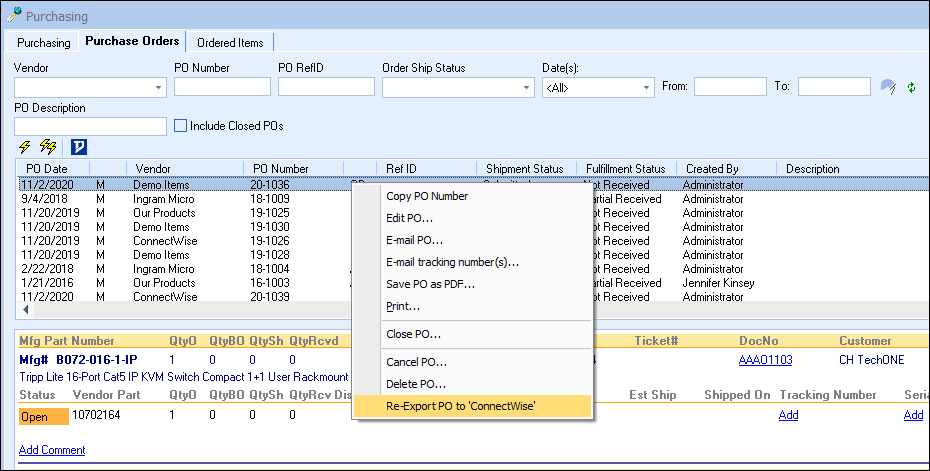Switch to the Purchasing tab

point(44,43)
